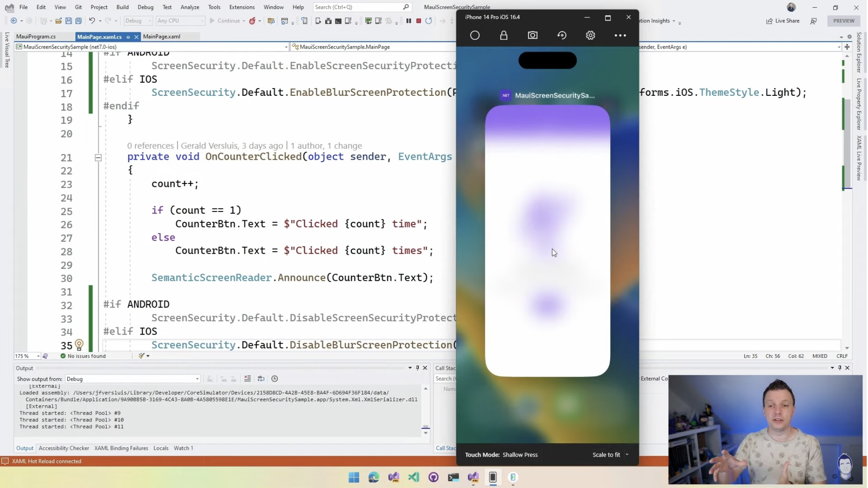Viewport: 868px width, 488px height.
Task: Pin the MainPage.xaml.cs tab
Action: point(128,37)
